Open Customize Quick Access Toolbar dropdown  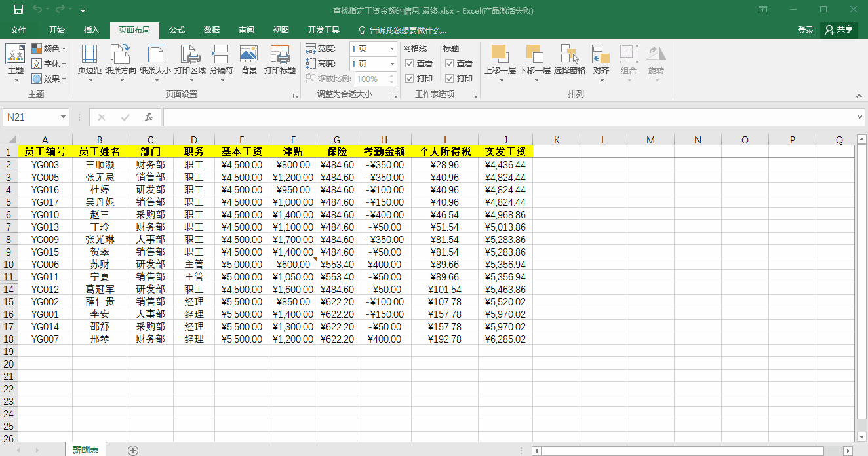tap(83, 10)
